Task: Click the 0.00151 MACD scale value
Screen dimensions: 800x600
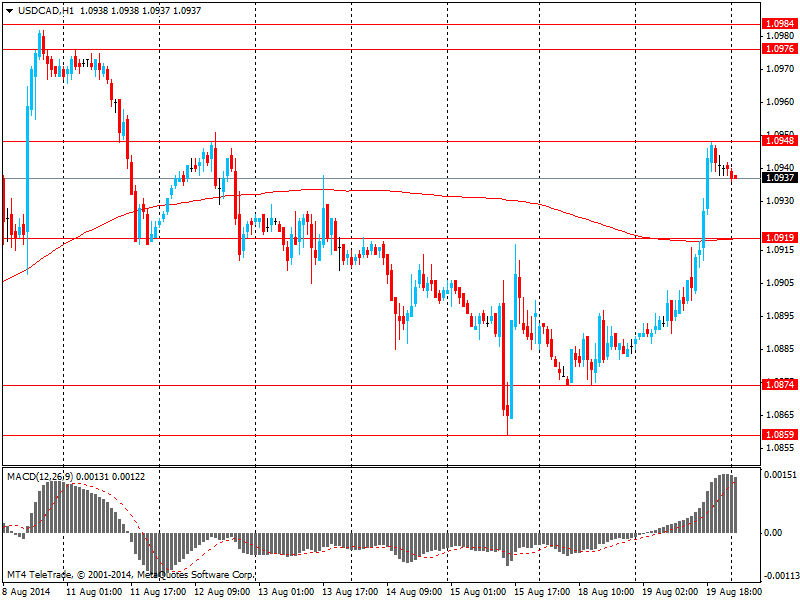Action: [x=780, y=475]
